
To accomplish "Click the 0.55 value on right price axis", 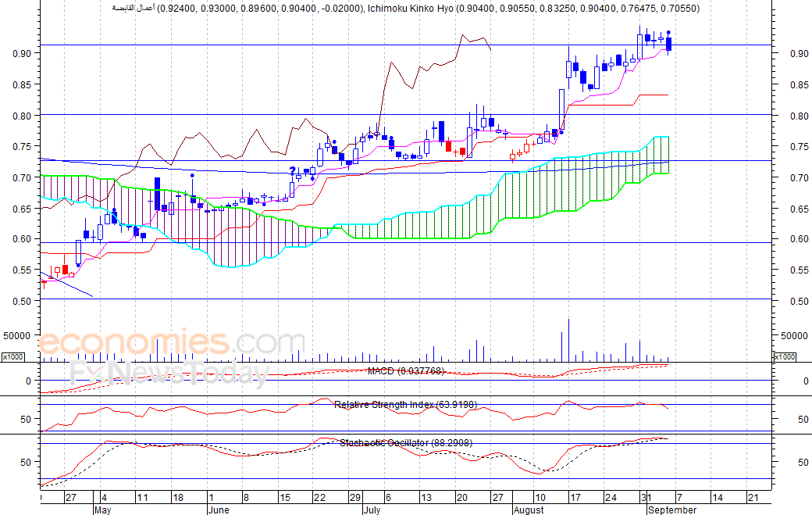I will 799,270.
